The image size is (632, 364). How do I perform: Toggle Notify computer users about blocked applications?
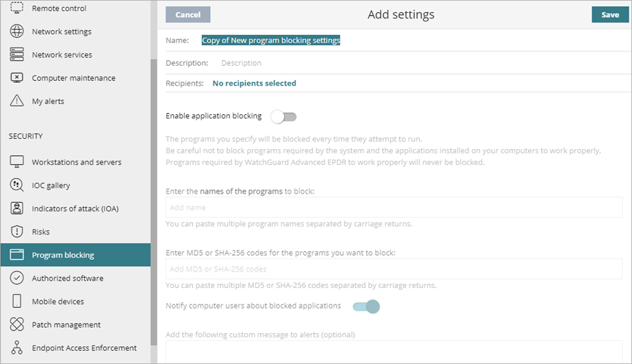[366, 307]
